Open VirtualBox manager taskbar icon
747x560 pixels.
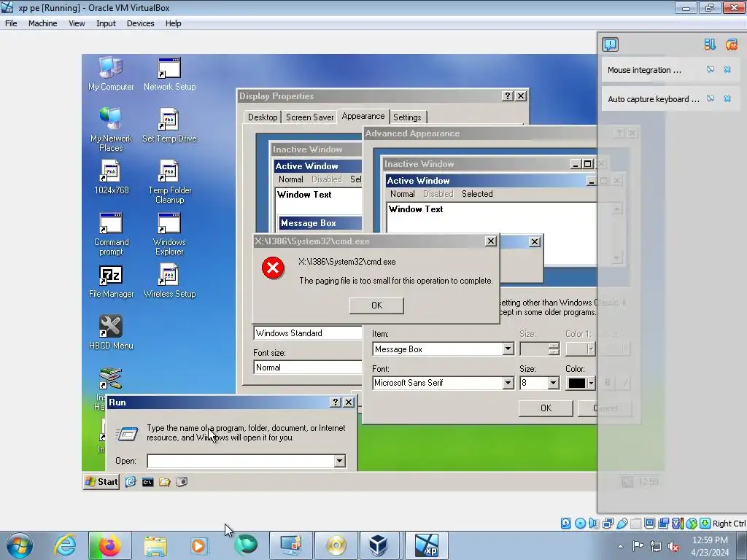[378, 545]
